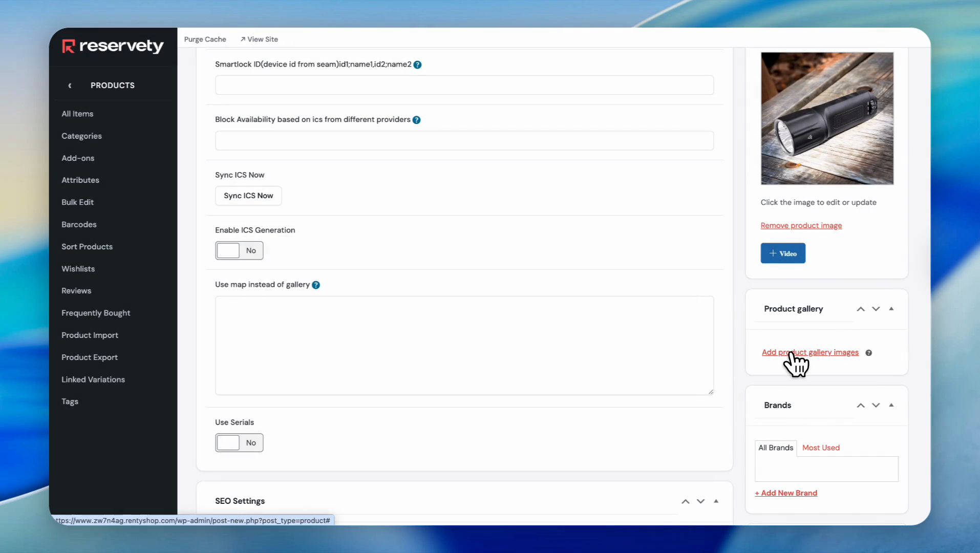Click Remove product image link
This screenshot has height=553, width=980.
point(801,226)
